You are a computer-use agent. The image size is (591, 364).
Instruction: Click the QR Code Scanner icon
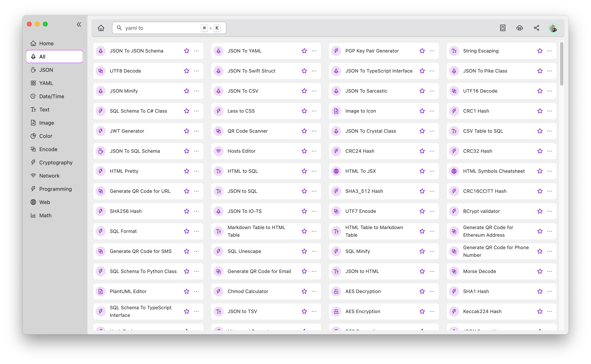coord(218,131)
